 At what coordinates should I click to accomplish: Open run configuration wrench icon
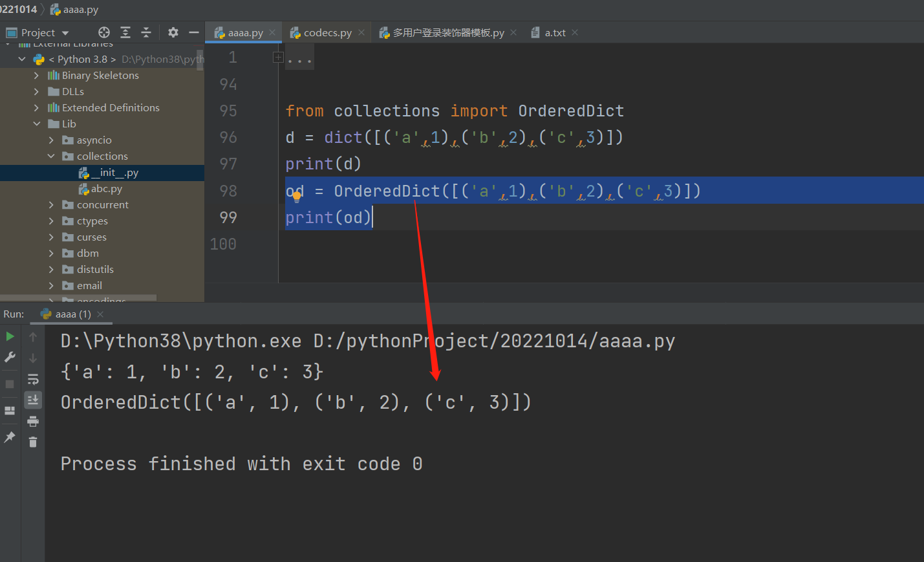tap(10, 357)
